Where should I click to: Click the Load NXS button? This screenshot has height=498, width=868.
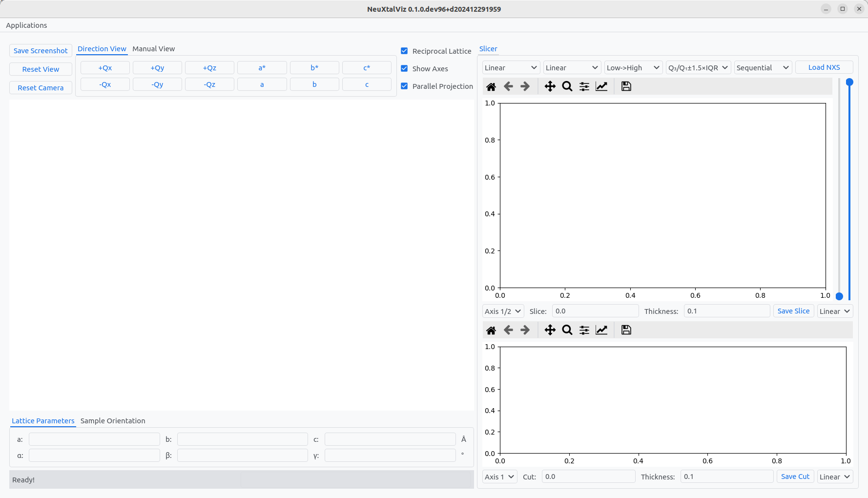tap(824, 67)
